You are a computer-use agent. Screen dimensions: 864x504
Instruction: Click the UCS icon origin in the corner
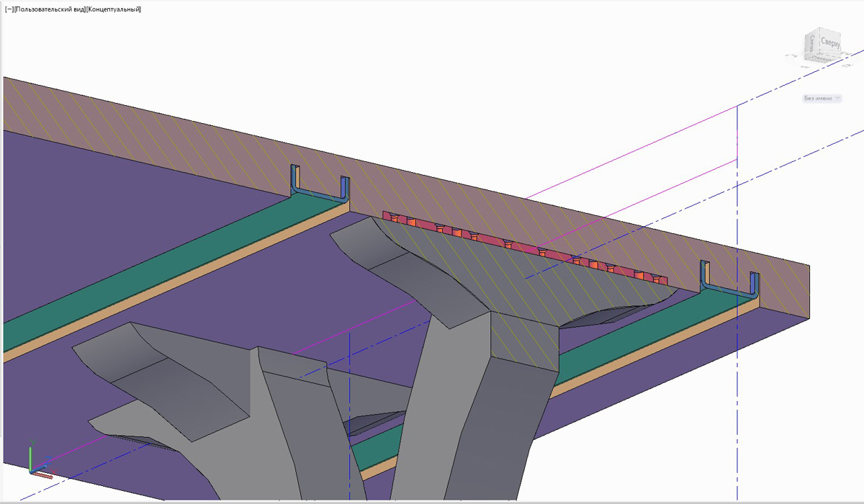pyautogui.click(x=32, y=472)
